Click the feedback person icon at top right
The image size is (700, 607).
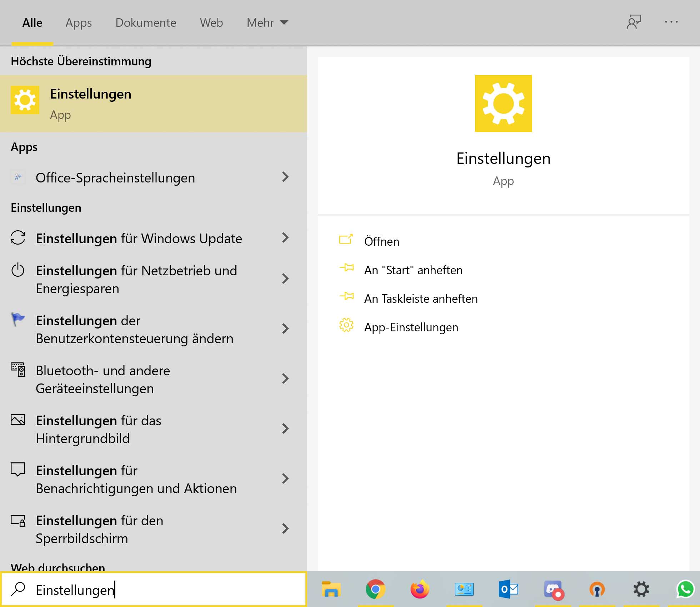(x=635, y=22)
